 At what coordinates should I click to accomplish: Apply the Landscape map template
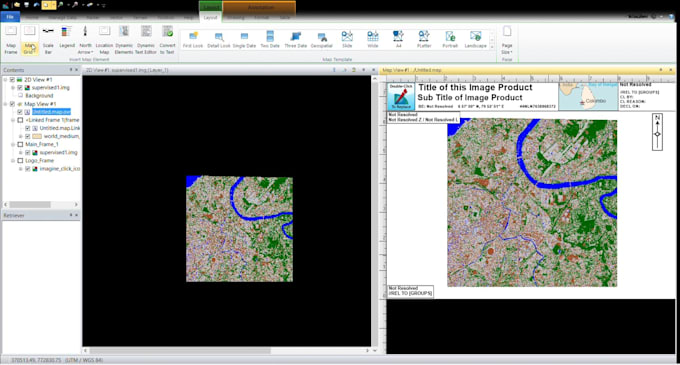click(x=476, y=39)
